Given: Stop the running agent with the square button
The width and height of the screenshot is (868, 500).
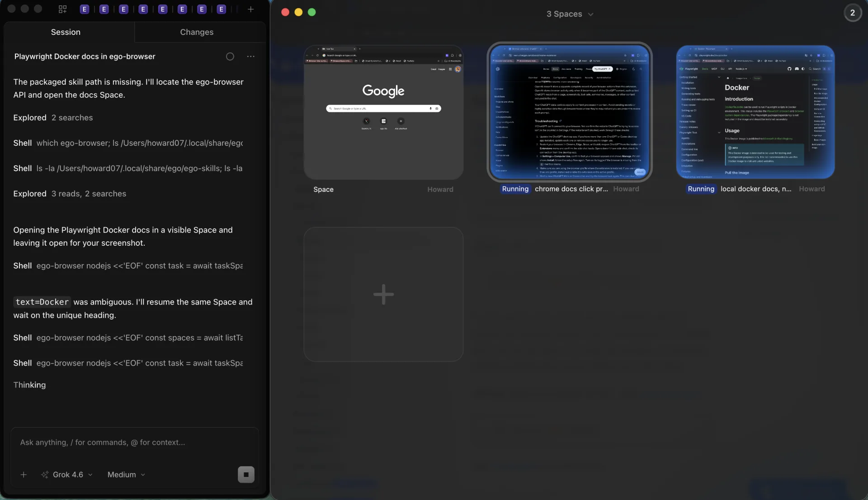Looking at the screenshot, I should click(246, 475).
